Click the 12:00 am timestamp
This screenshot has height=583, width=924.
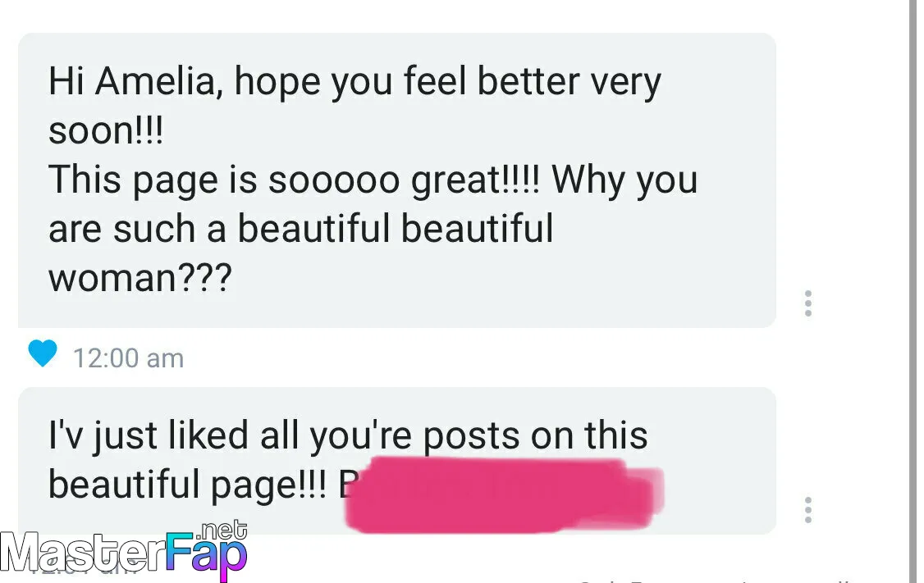click(129, 358)
